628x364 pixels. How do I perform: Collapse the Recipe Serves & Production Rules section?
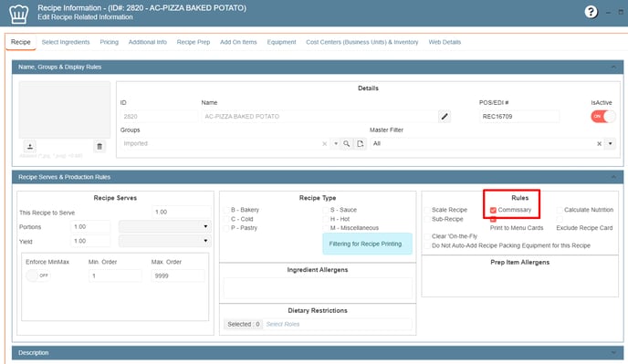pos(613,177)
